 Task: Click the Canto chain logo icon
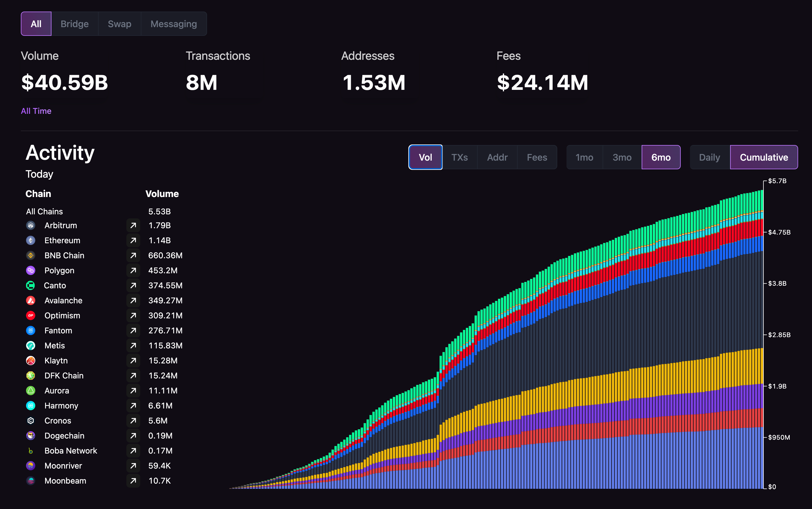[x=30, y=285]
